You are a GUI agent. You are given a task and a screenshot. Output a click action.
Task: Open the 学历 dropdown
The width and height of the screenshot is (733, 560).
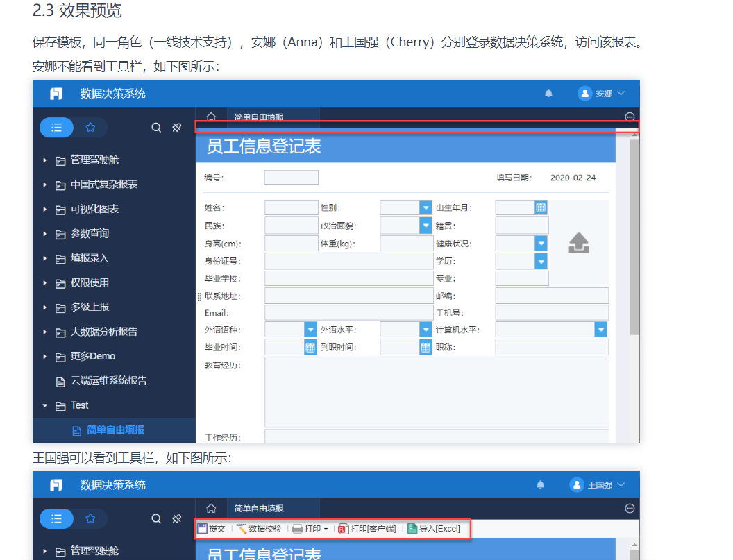(x=541, y=261)
